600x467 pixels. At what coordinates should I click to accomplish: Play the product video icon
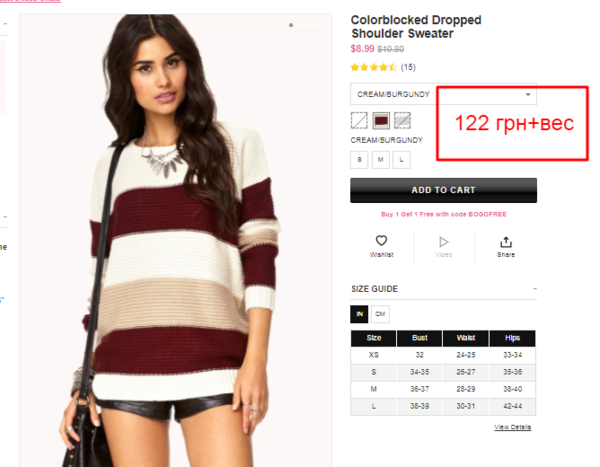tap(443, 242)
